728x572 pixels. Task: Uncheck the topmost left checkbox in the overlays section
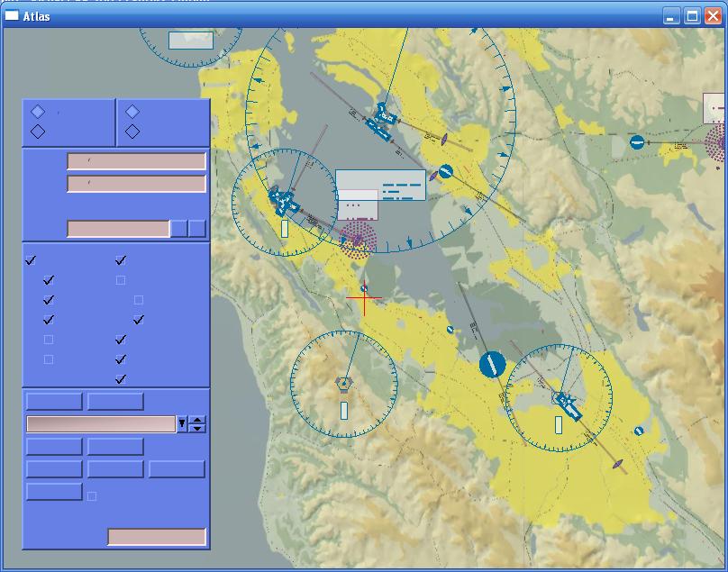tap(31, 260)
